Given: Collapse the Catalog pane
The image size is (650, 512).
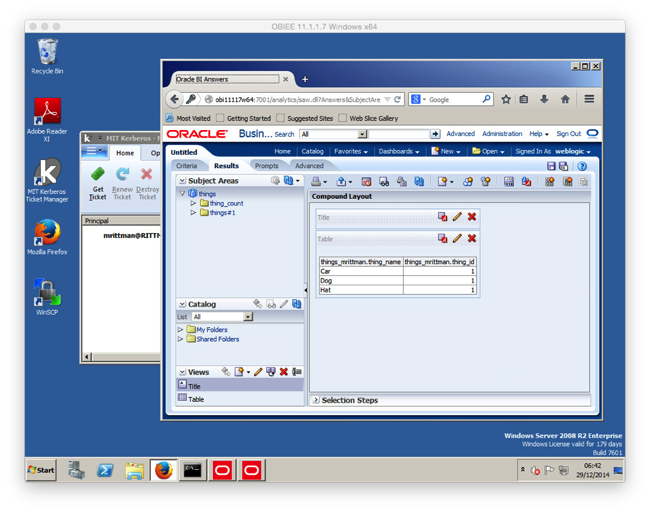Looking at the screenshot, I should 182,304.
